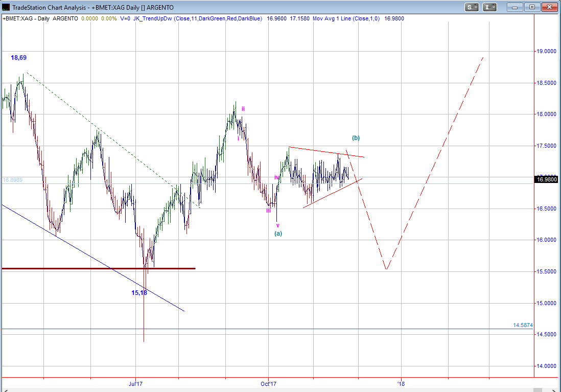Click the 18.0000 price axis label
This screenshot has width=561, height=392.
(546, 114)
